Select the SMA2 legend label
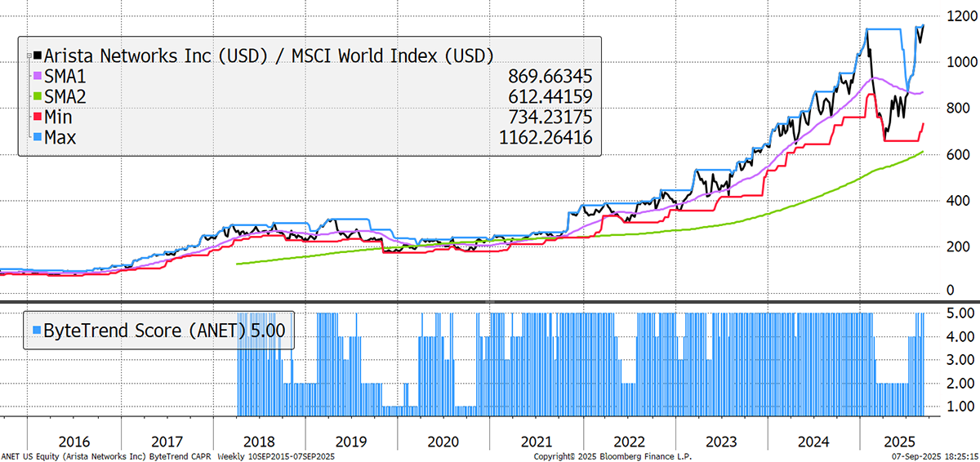The height and width of the screenshot is (462, 980). coord(66,97)
